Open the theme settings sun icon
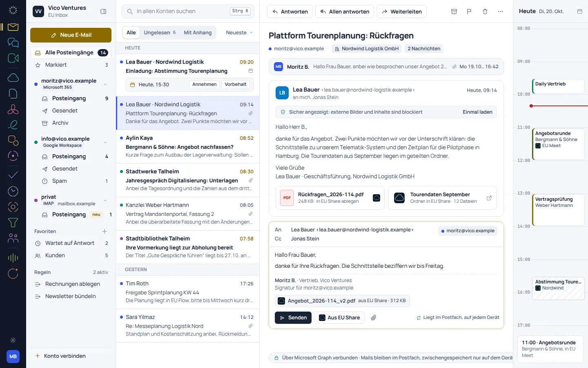 [13, 340]
